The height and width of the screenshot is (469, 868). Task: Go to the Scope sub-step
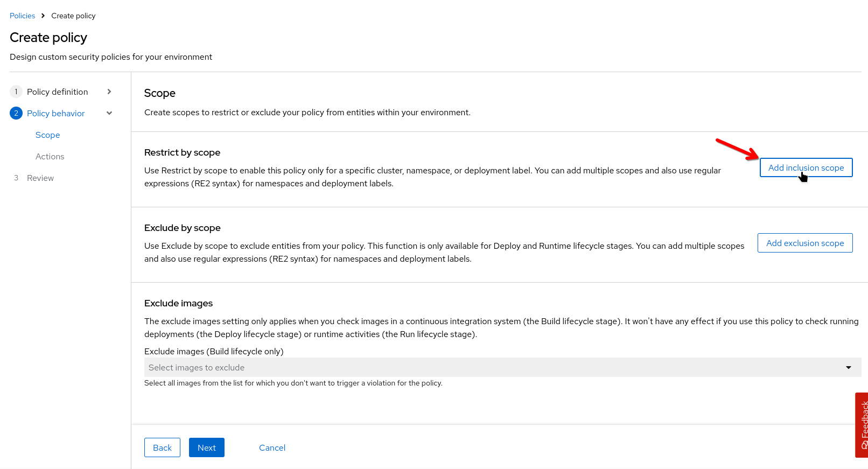click(47, 135)
